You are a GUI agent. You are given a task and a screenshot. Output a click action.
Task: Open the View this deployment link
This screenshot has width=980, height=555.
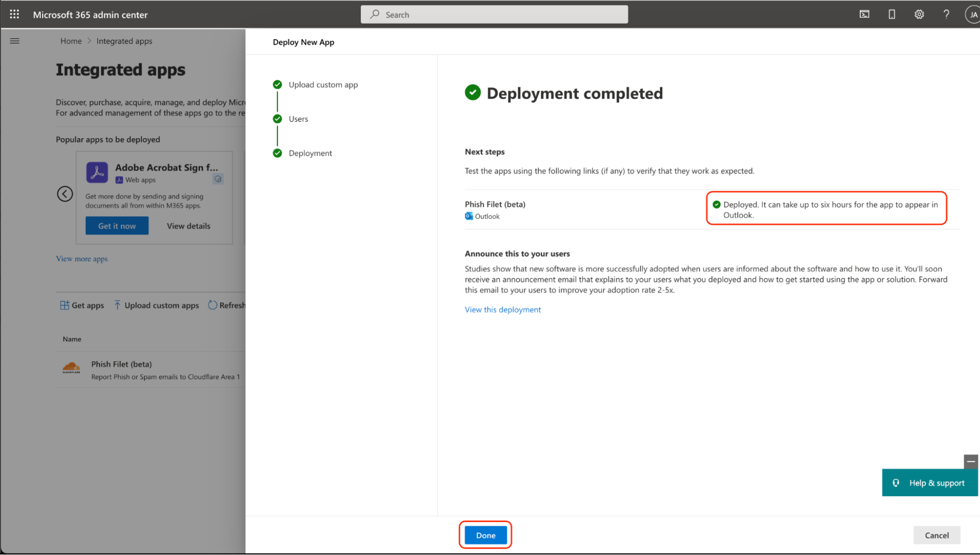click(x=503, y=309)
